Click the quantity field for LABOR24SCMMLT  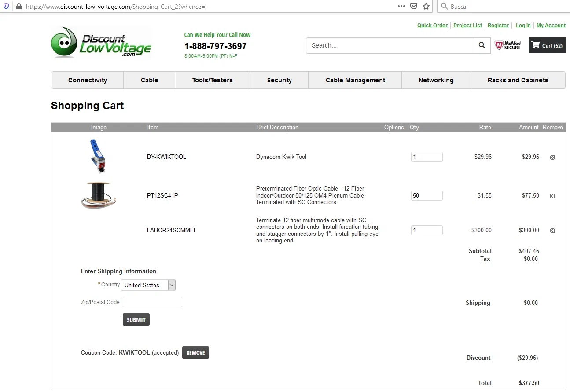point(427,230)
